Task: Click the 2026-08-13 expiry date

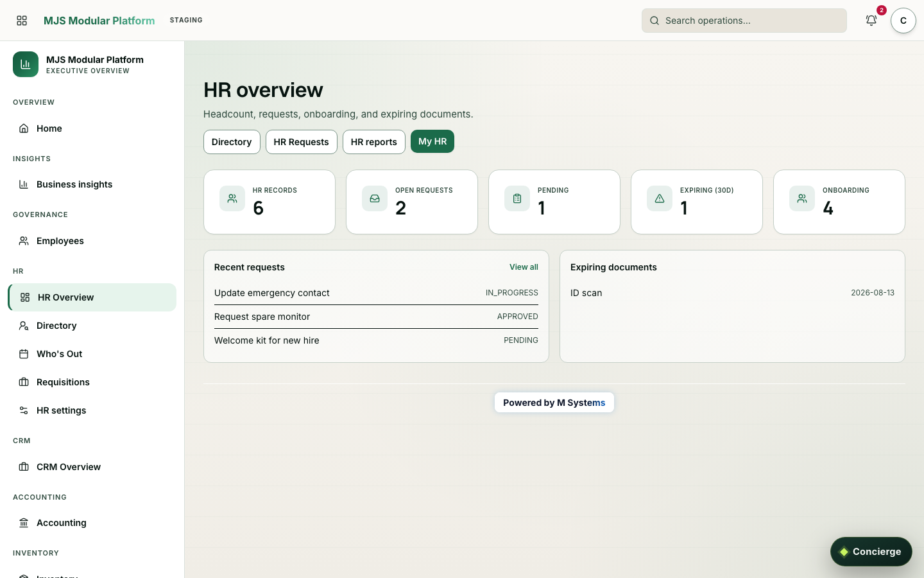Action: coord(873,293)
